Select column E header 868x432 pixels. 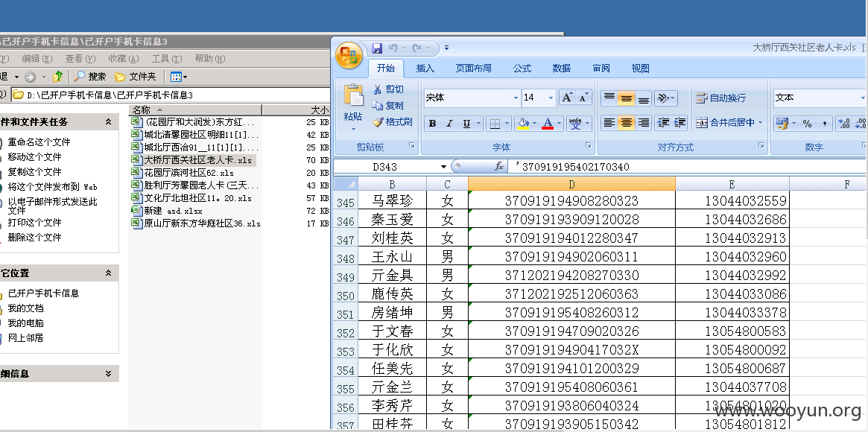tap(732, 184)
